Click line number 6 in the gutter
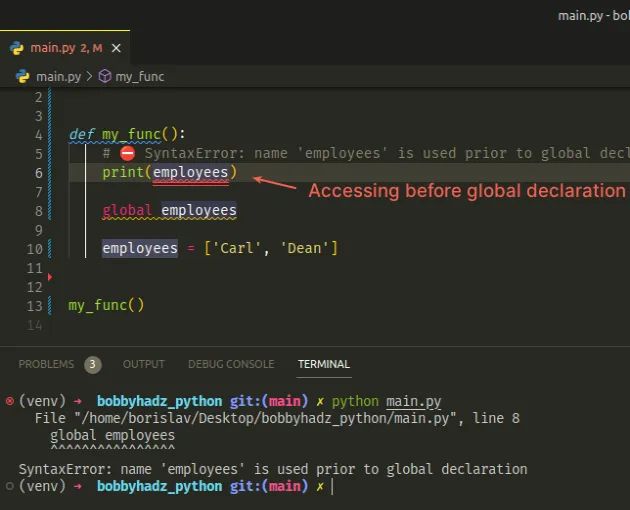 pyautogui.click(x=39, y=173)
